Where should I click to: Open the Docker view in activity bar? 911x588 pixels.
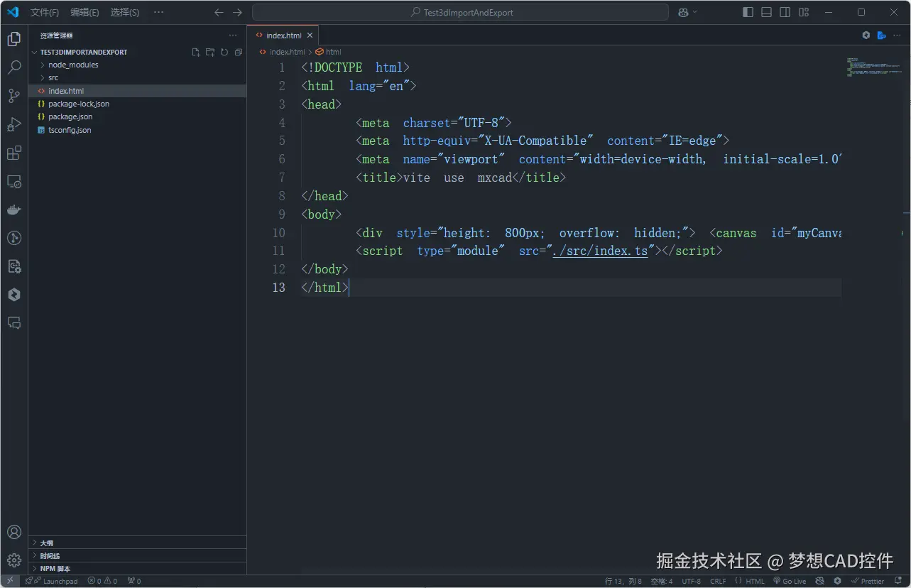(x=13, y=209)
